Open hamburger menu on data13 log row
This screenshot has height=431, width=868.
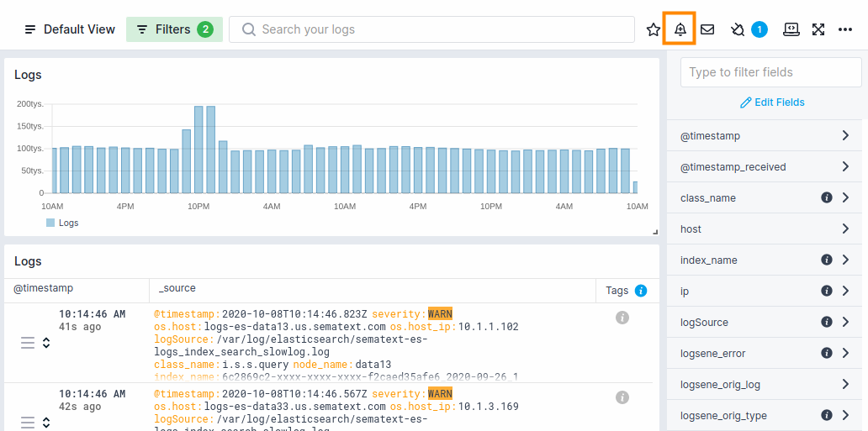tap(28, 343)
